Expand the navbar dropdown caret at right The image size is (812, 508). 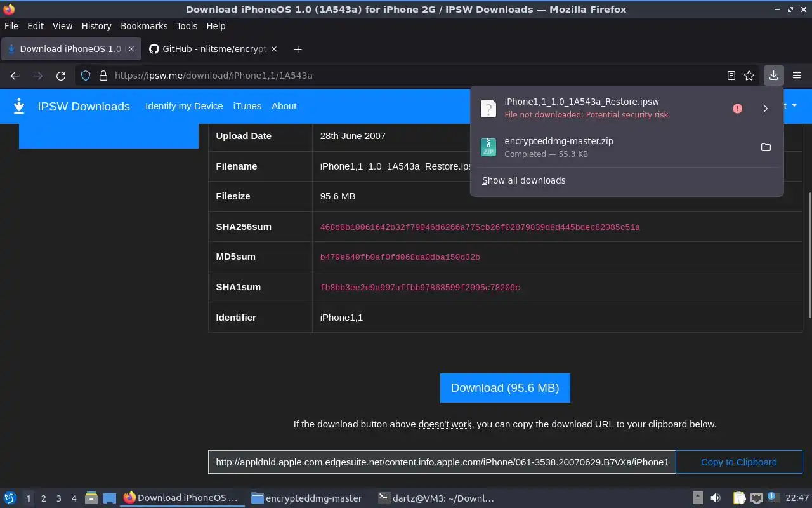pyautogui.click(x=794, y=106)
